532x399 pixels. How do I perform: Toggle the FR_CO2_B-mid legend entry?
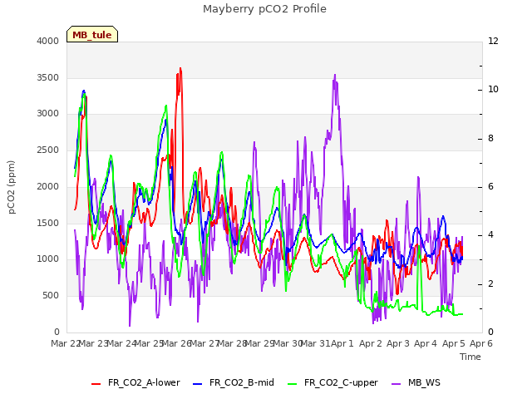click(x=234, y=382)
